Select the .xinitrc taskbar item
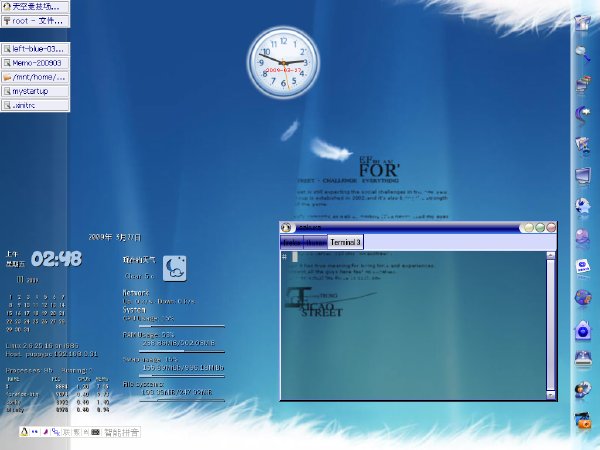Screen dimensions: 600x450 (35, 104)
